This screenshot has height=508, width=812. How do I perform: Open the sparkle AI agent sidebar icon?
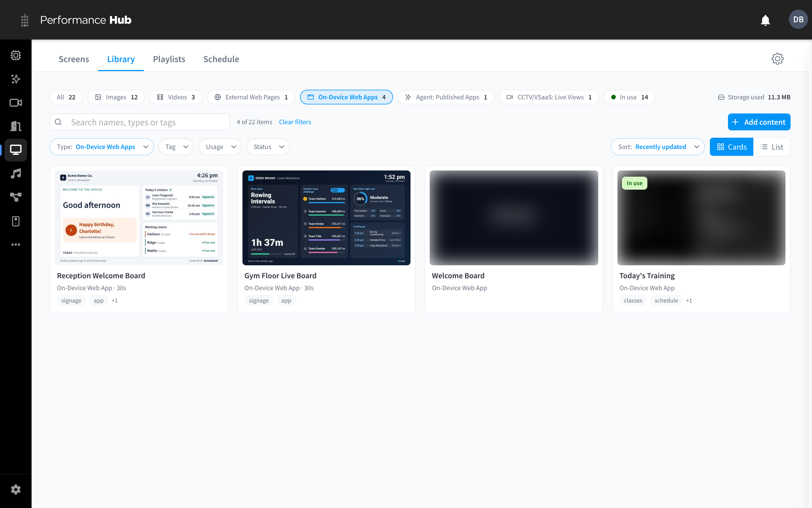16,79
